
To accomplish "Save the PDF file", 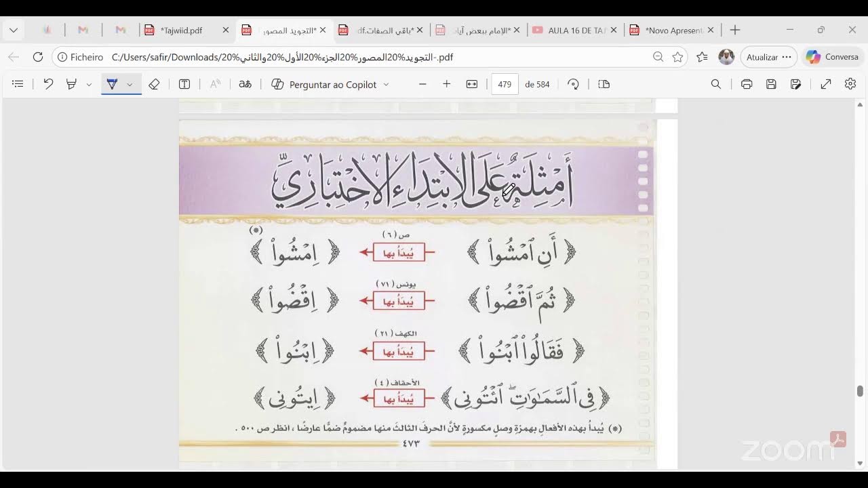I will [771, 84].
